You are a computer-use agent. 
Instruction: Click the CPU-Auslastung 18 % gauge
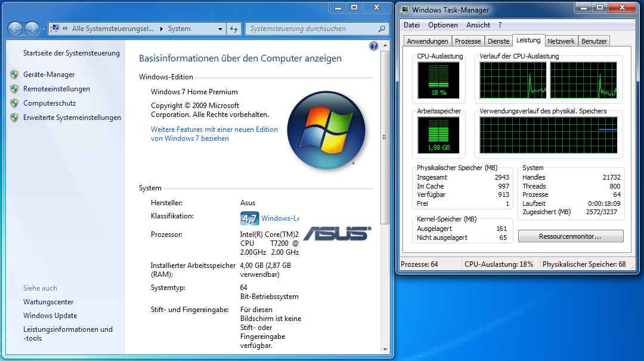pyautogui.click(x=438, y=80)
